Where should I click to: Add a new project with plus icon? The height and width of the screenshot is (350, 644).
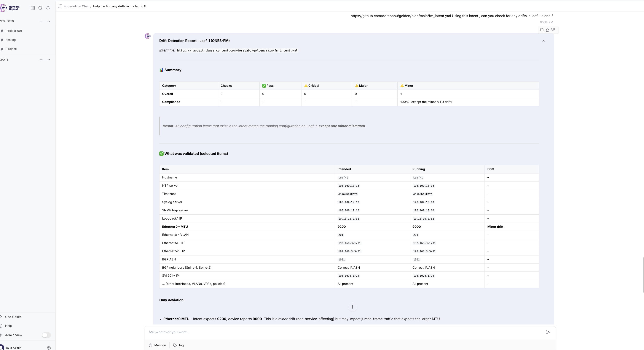(41, 21)
